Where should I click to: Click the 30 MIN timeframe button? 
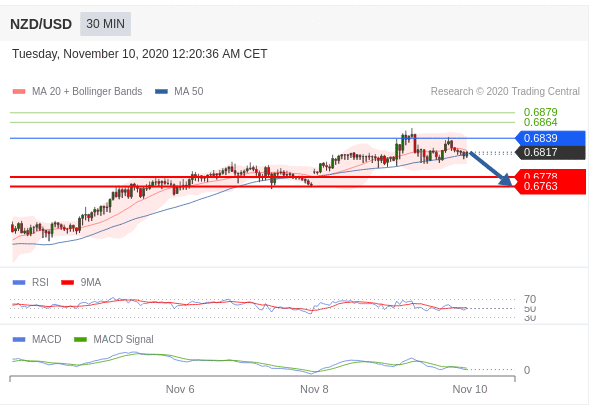pyautogui.click(x=105, y=24)
